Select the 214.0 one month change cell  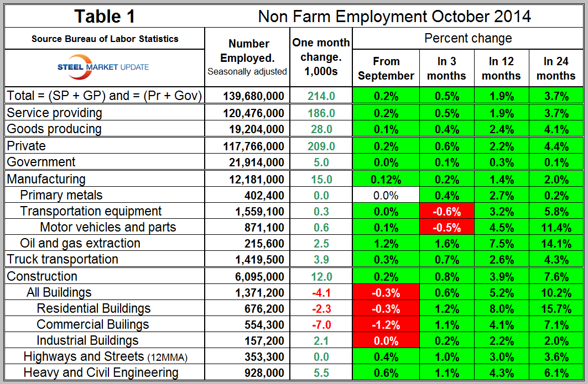coord(321,96)
